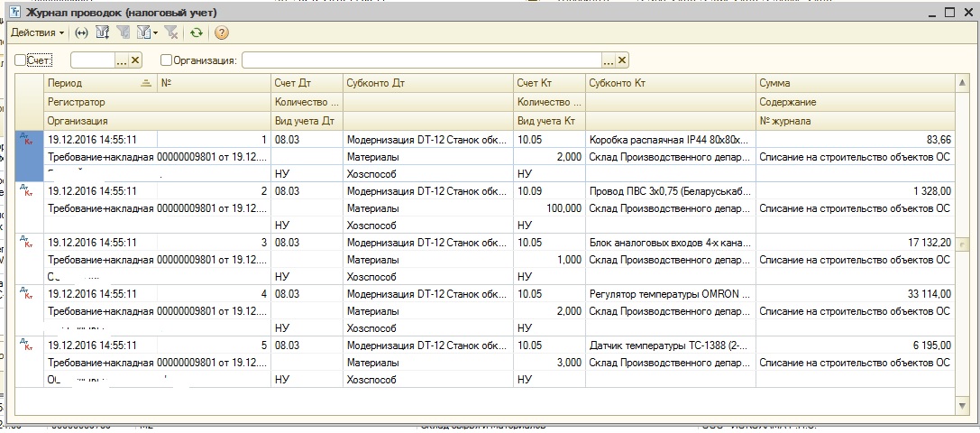Click Блок аналоговых входов cell
This screenshot has height=433, width=980.
click(671, 242)
